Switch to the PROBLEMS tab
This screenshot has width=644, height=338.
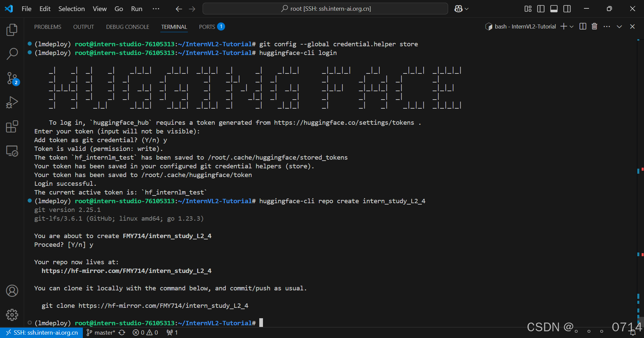pyautogui.click(x=48, y=27)
